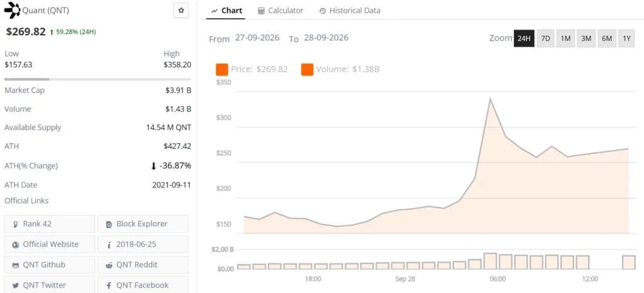644x293 pixels.
Task: Open the Historical Data tab
Action: (350, 11)
